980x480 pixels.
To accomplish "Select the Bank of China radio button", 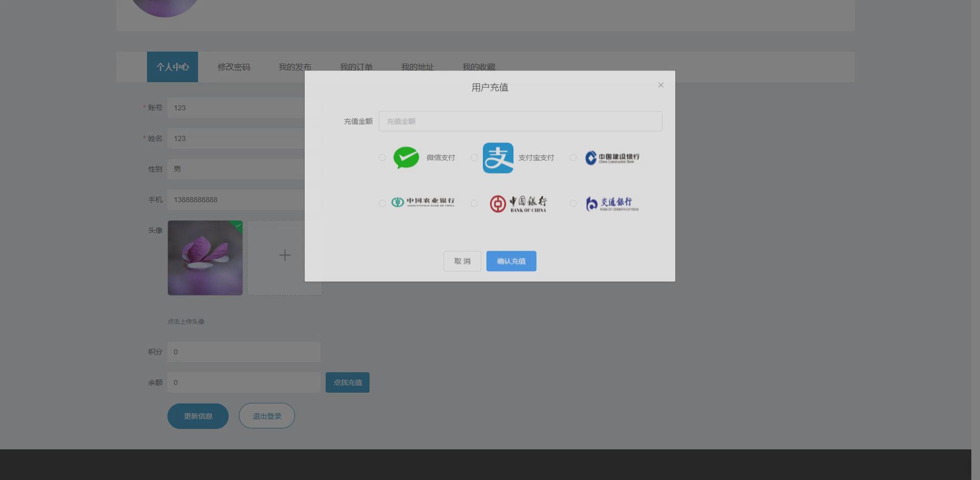I will pos(474,204).
